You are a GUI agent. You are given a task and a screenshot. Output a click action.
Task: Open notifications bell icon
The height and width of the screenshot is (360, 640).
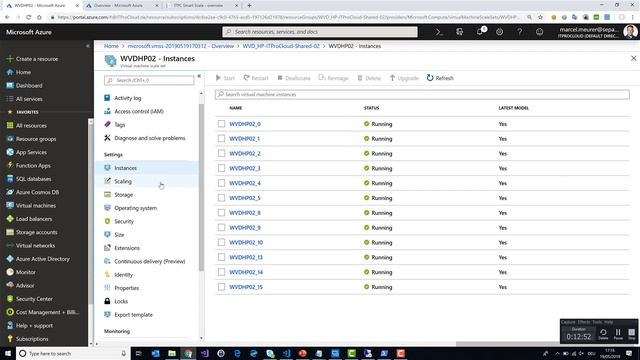pos(480,32)
